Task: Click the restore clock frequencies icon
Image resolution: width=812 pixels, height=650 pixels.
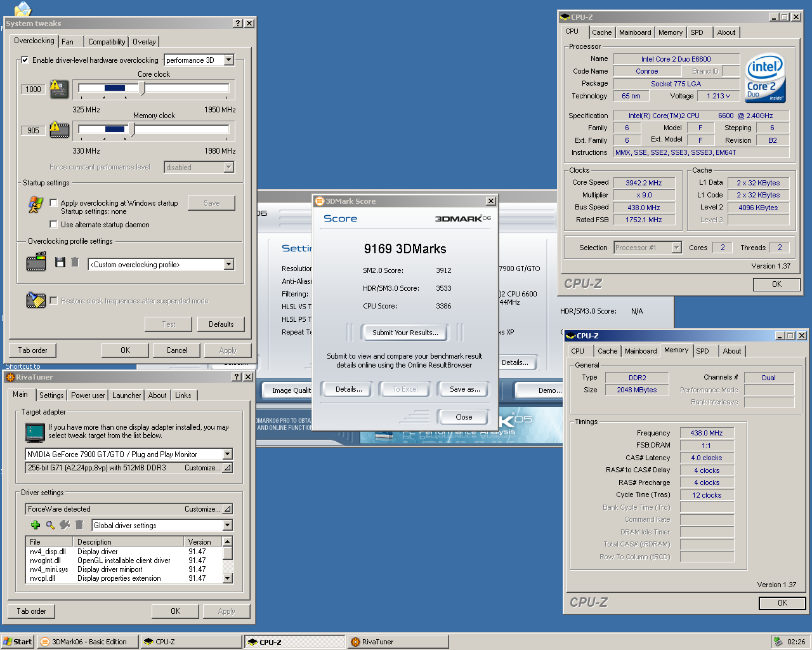Action: [36, 300]
